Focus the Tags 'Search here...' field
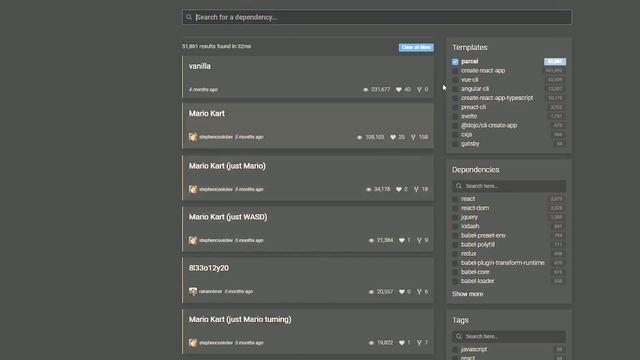640x360 pixels. click(509, 337)
